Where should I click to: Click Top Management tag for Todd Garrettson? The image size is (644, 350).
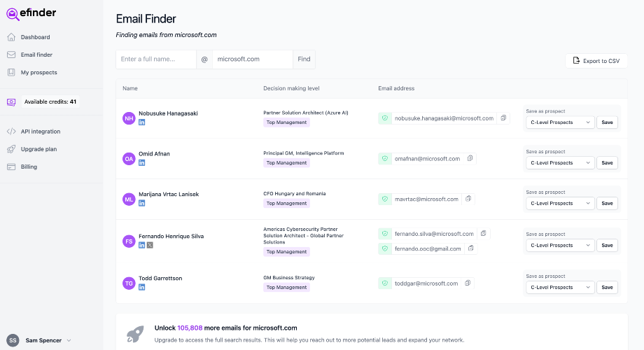coord(287,288)
